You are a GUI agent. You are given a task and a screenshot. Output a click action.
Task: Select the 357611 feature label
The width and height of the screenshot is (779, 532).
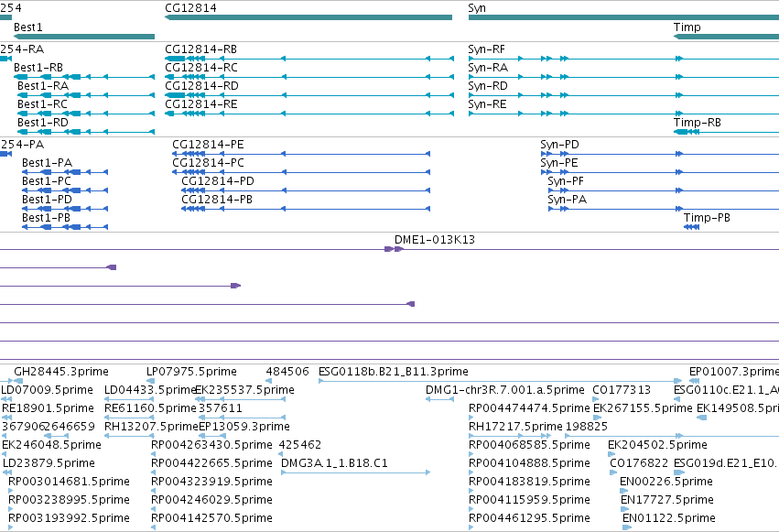click(220, 408)
